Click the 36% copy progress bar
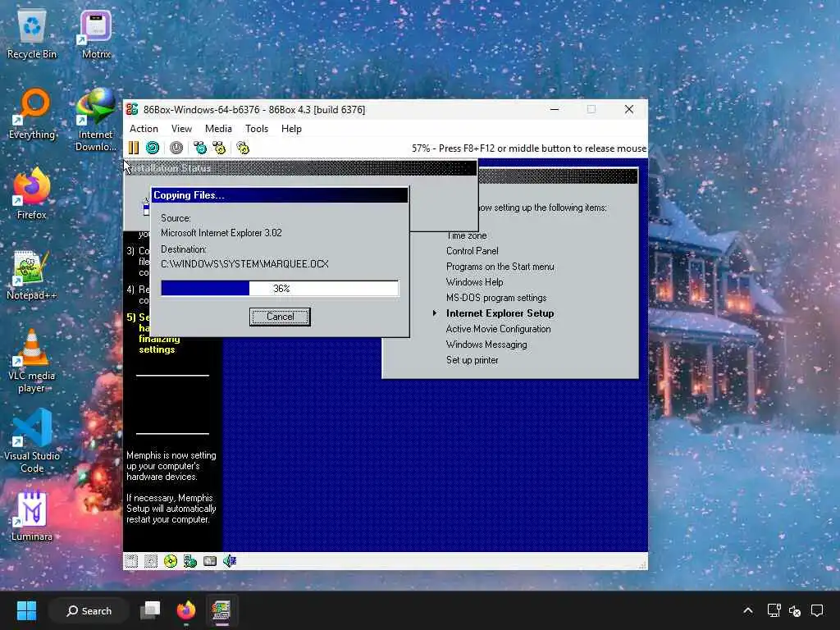 pos(280,288)
